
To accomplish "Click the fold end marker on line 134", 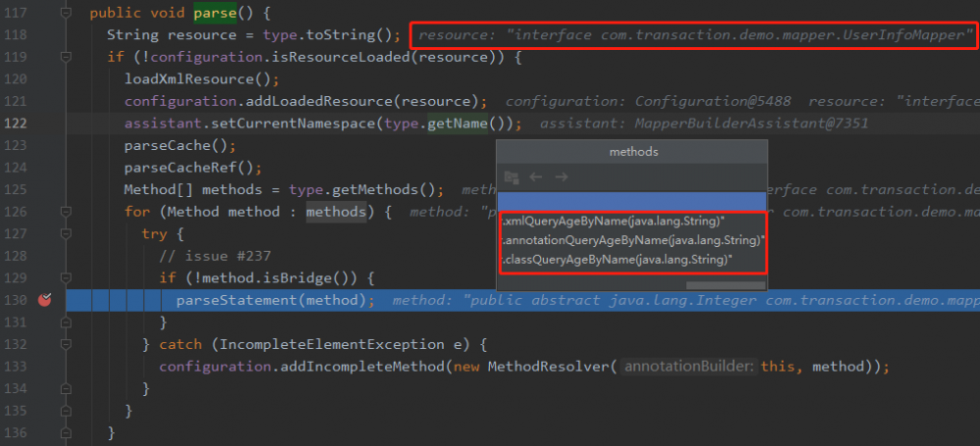I will pyautogui.click(x=67, y=388).
